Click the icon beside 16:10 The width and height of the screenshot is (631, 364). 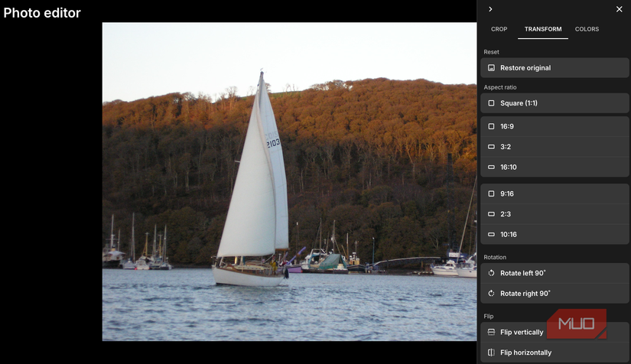click(x=491, y=167)
